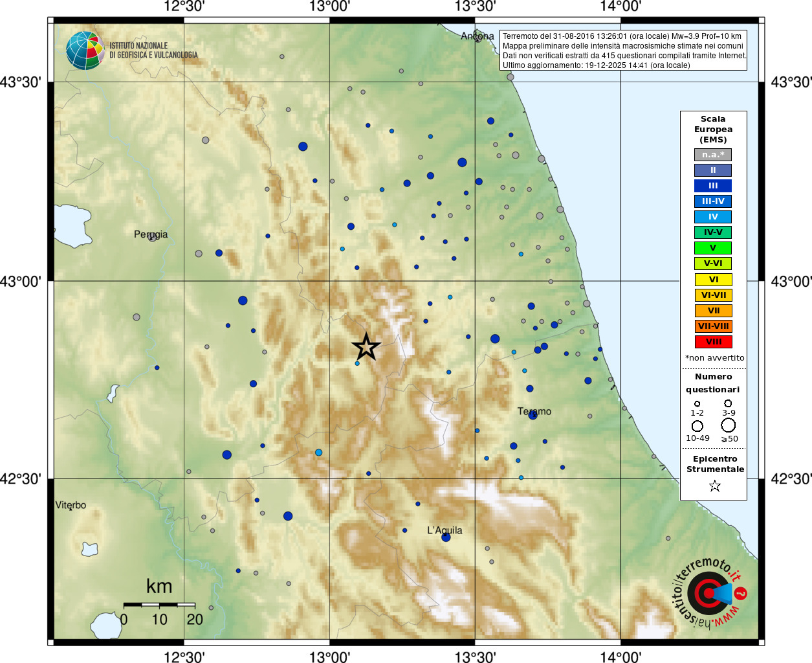Screen dimensions: 812x663
Task: Click the Perugia city label
Action: coord(151,234)
